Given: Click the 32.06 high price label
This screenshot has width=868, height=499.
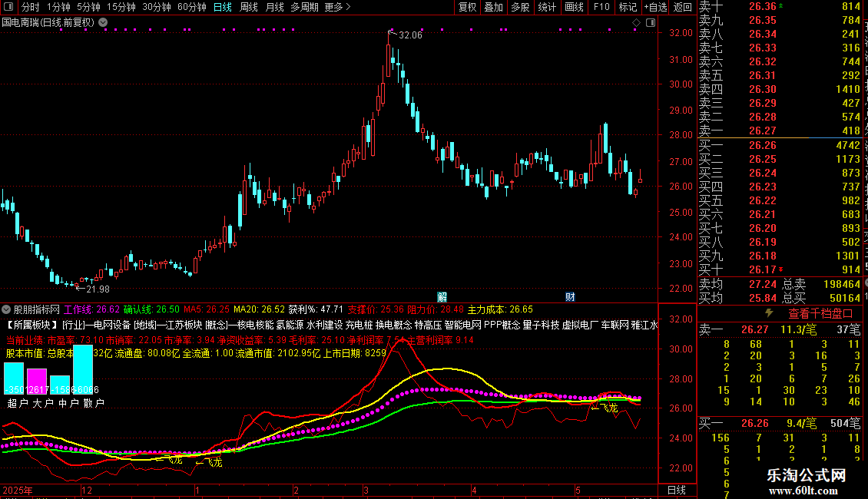Looking at the screenshot, I should [410, 35].
